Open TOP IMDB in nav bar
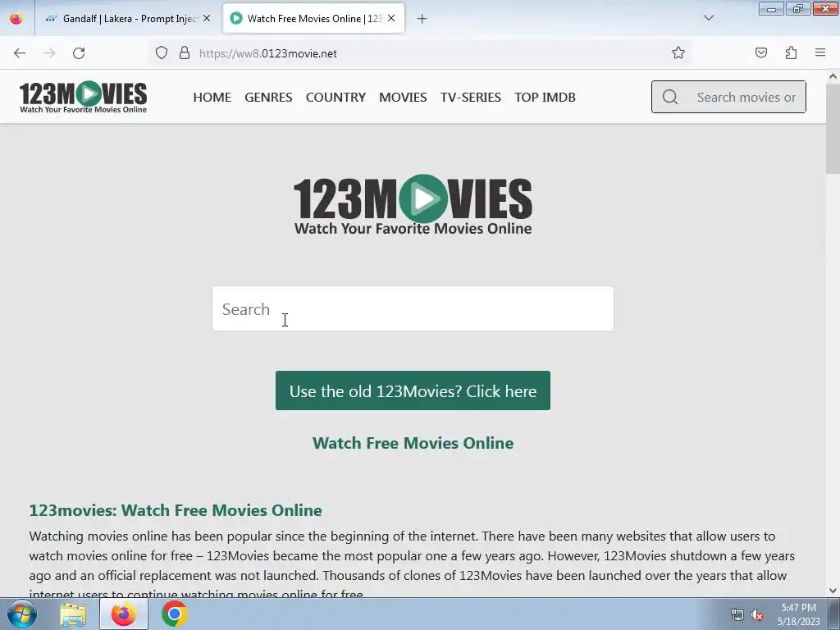 point(545,97)
